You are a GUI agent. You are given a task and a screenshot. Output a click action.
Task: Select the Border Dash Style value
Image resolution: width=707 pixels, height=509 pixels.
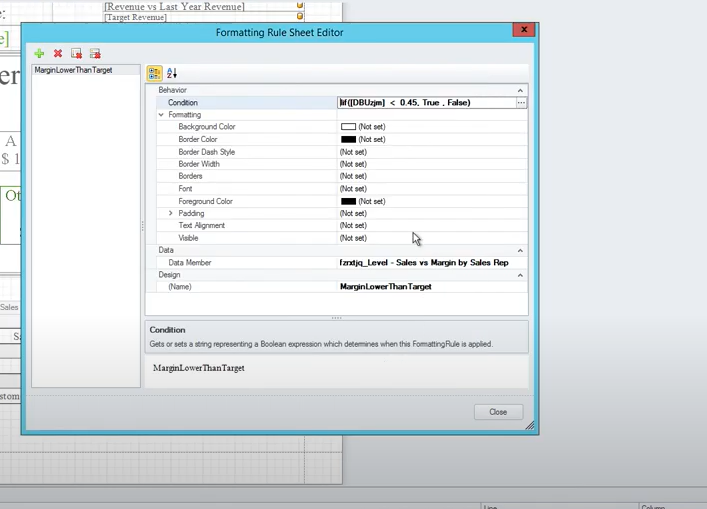432,152
